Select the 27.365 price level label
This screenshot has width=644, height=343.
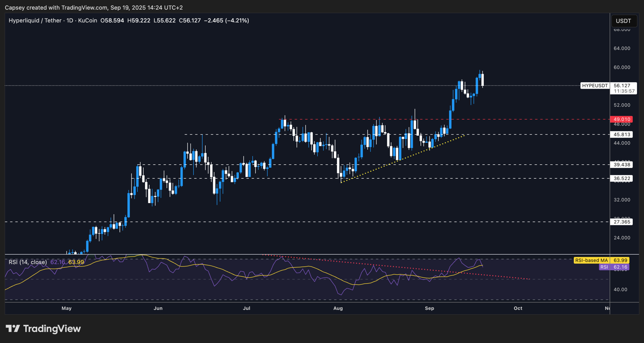point(622,222)
